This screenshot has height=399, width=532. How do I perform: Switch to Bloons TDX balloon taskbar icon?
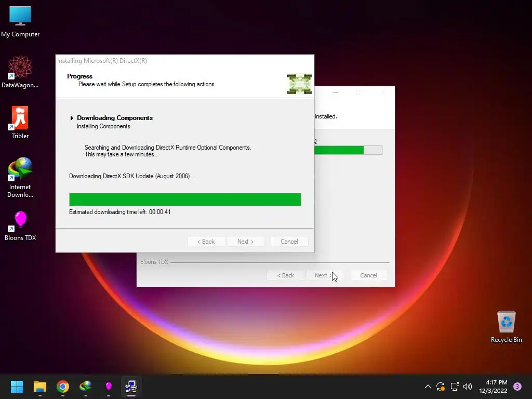(x=109, y=387)
